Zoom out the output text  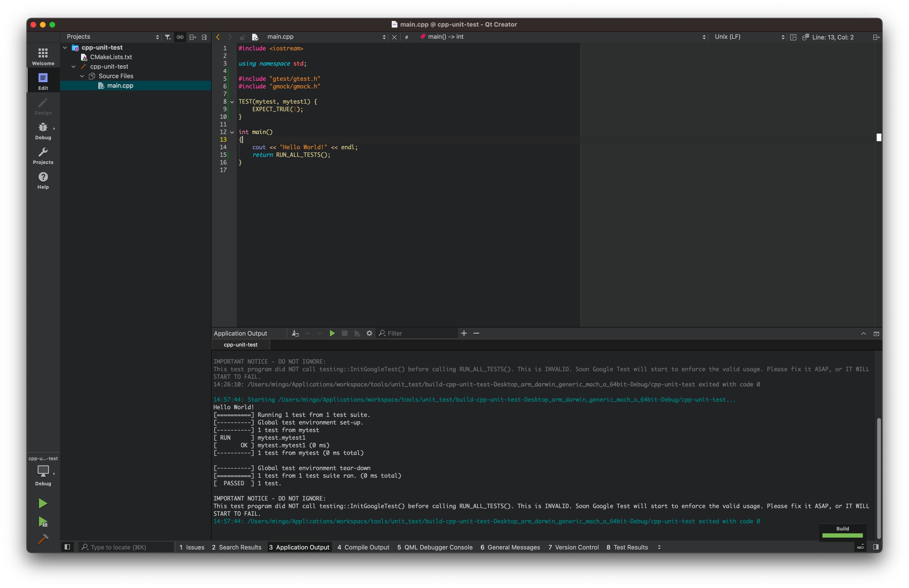476,333
